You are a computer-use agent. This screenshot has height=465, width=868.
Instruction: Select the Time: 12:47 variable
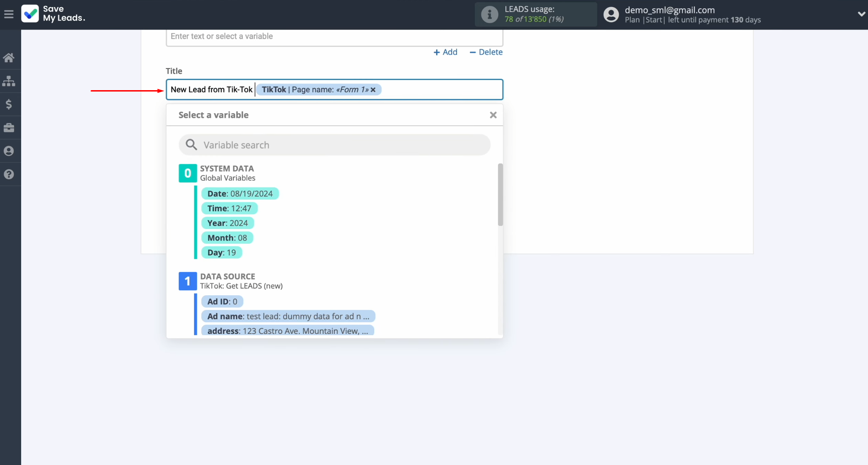pos(229,208)
